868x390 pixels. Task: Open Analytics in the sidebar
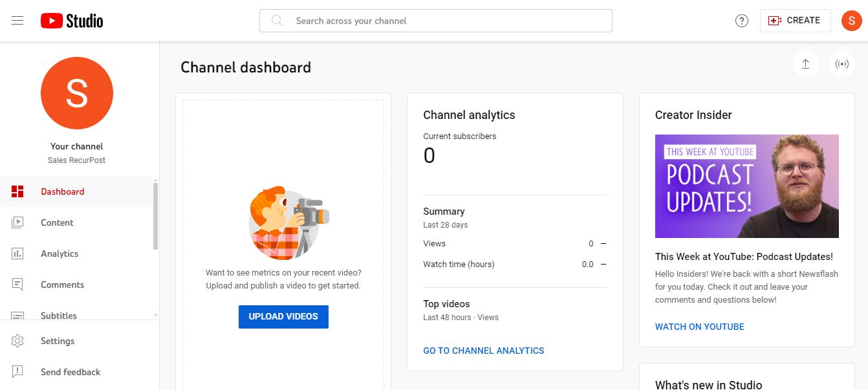[76, 254]
